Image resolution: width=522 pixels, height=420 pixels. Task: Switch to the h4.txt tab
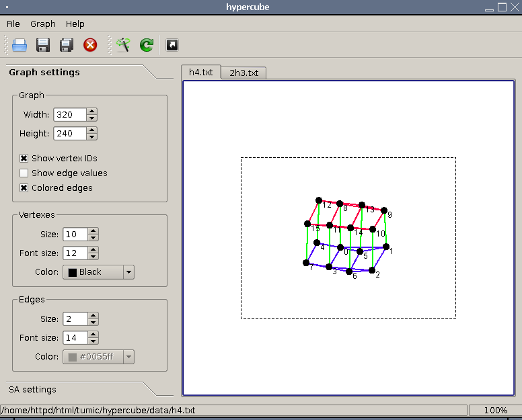click(200, 72)
